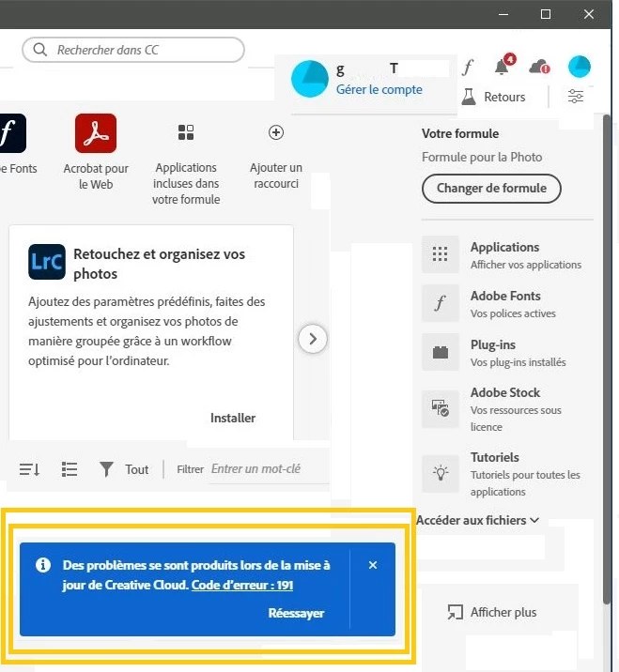Open the fonts f icon in header

click(468, 67)
